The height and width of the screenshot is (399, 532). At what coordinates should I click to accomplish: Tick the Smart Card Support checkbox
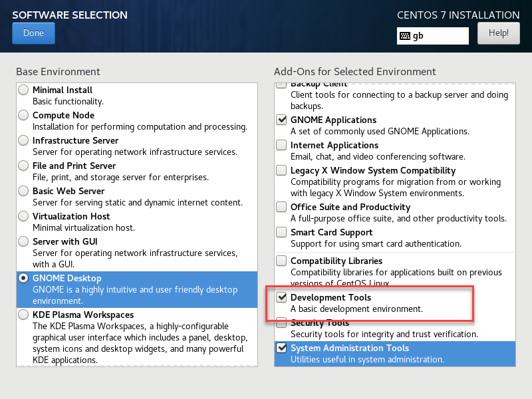click(x=281, y=232)
